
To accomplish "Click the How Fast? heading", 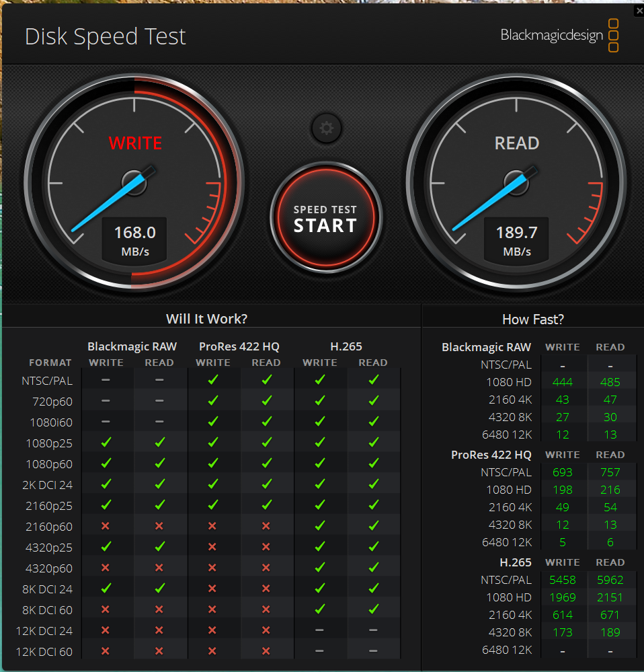I will click(532, 319).
